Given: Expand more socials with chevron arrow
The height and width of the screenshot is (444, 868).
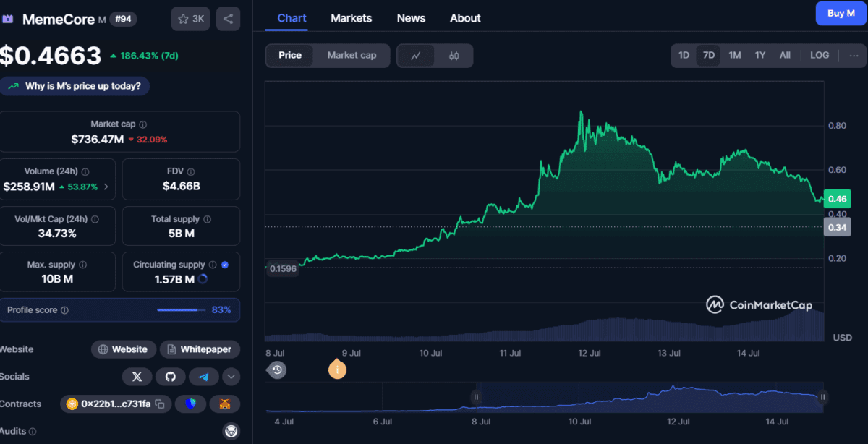Looking at the screenshot, I should point(231,377).
